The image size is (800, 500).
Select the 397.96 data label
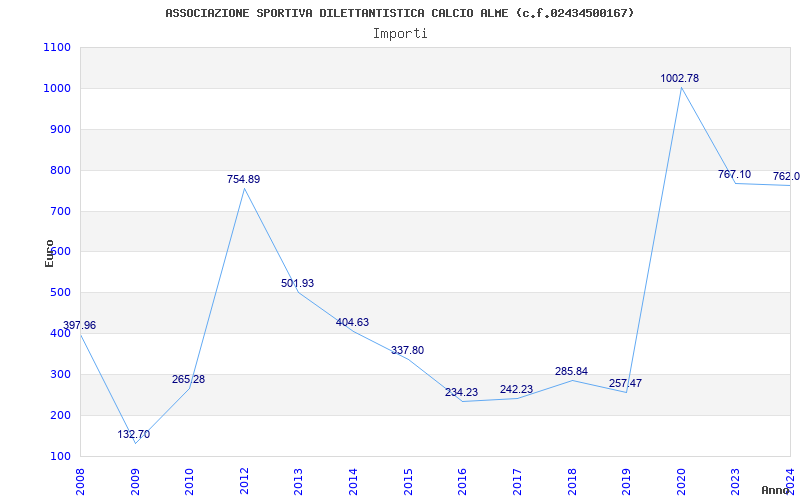[x=79, y=326]
